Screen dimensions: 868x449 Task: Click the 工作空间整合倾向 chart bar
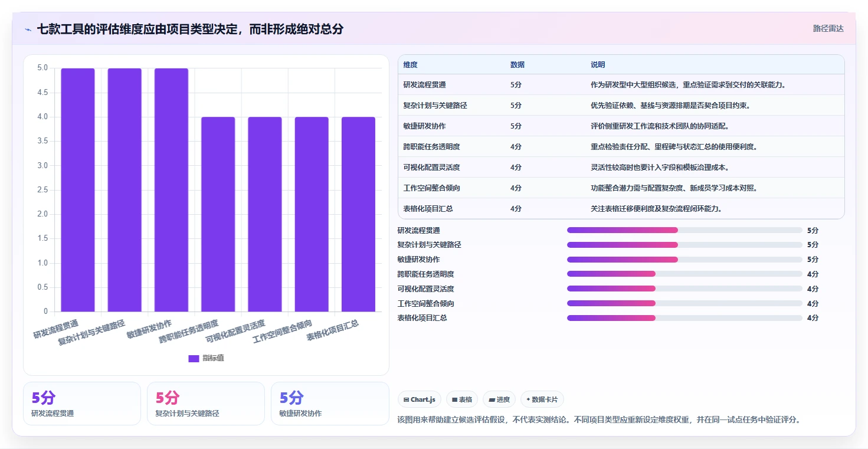pyautogui.click(x=312, y=214)
